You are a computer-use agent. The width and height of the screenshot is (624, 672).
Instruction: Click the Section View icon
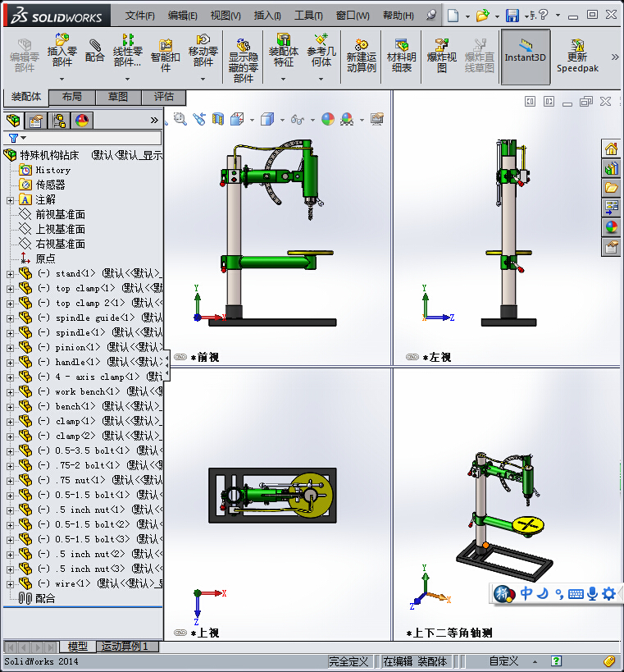(x=218, y=119)
